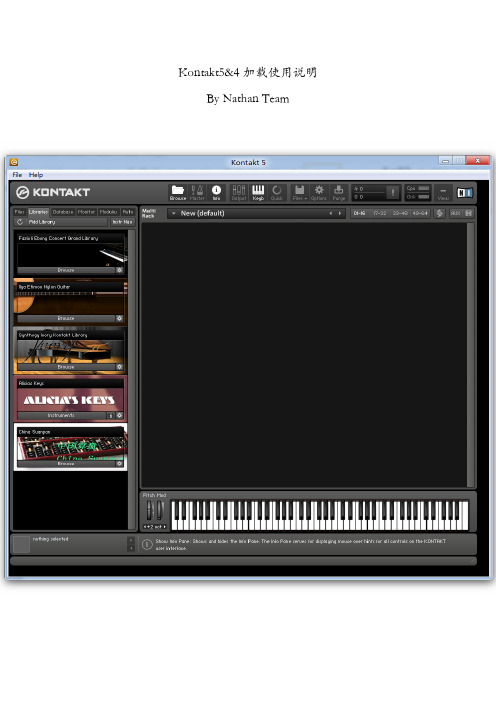The height and width of the screenshot is (702, 496).
Task: Show the Output mixer section
Action: coord(239,193)
